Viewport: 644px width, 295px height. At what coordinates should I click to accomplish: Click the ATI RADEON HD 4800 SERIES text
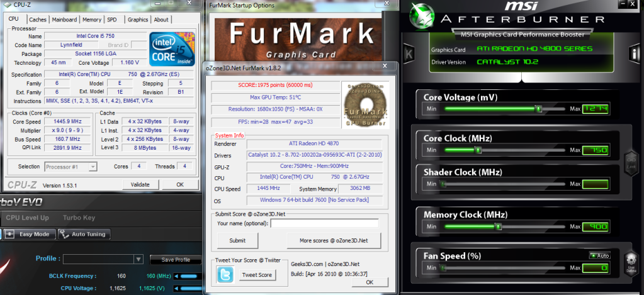pyautogui.click(x=534, y=49)
